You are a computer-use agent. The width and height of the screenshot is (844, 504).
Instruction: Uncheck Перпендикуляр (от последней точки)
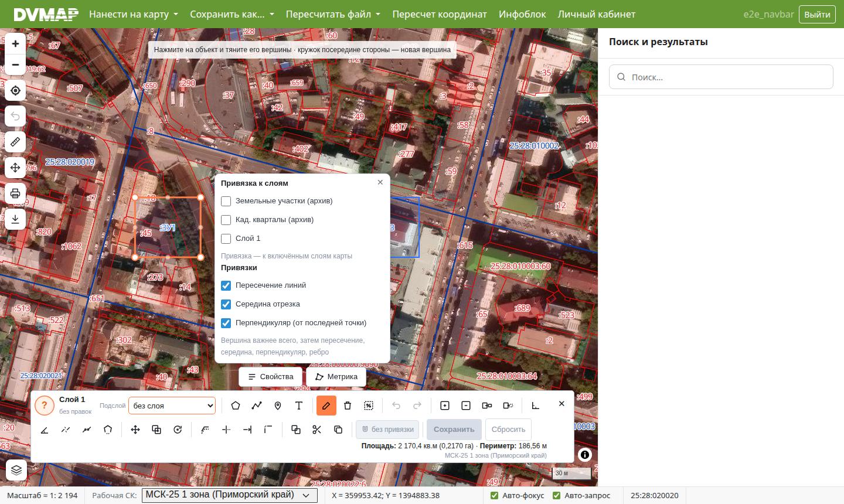click(x=226, y=323)
